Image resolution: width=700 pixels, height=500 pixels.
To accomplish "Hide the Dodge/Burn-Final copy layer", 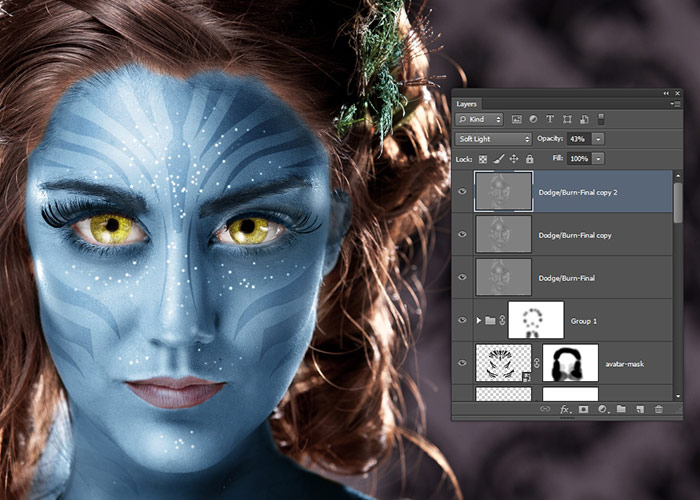I will click(x=462, y=234).
